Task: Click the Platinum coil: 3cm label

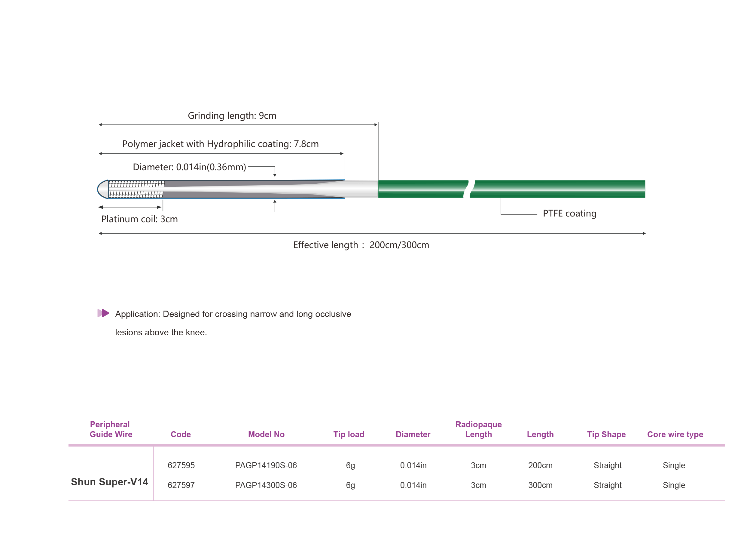Action: 139,219
